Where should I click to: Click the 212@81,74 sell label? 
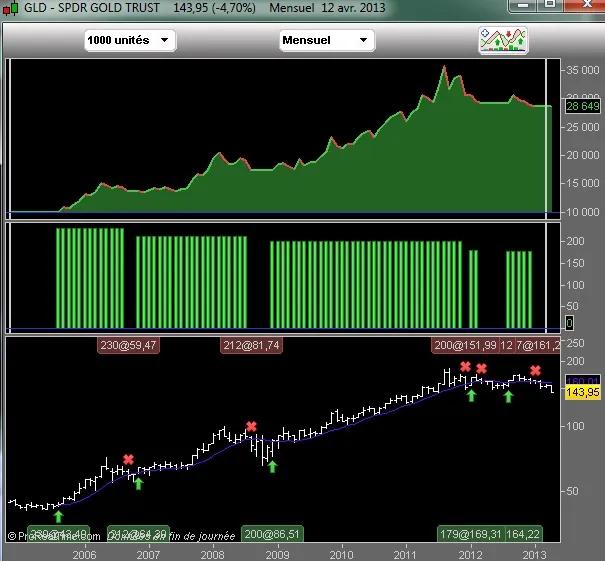251,345
